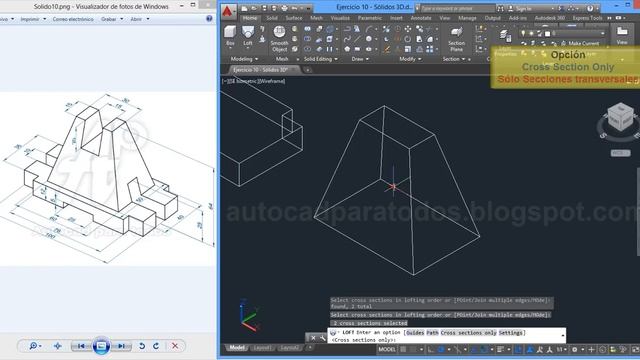640x360 pixels.
Task: Click the Open file icon in quick access toolbar
Action: point(254,9)
